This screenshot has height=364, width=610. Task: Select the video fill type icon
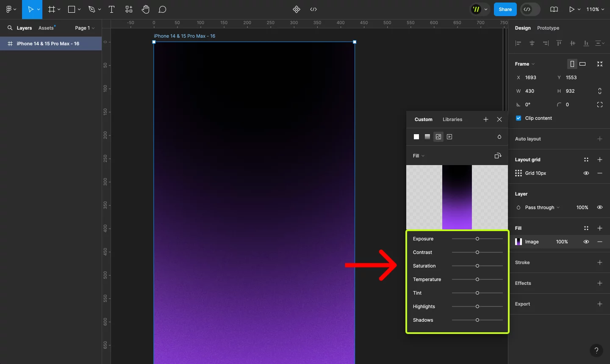[x=449, y=137]
